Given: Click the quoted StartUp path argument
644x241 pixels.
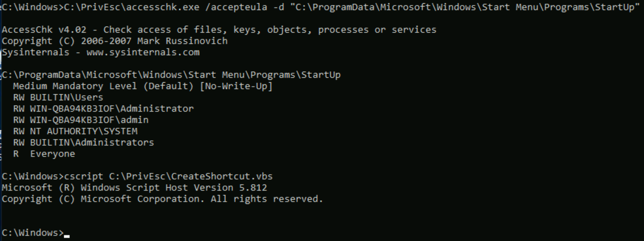Looking at the screenshot, I should pos(464,7).
